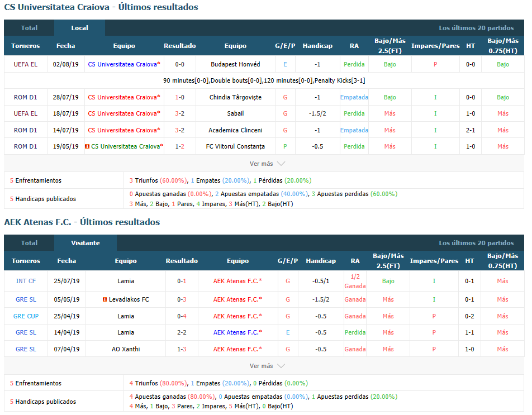Click the 0-4 result at Lamia
Viewport: 532px width, 415px height.
pyautogui.click(x=182, y=316)
